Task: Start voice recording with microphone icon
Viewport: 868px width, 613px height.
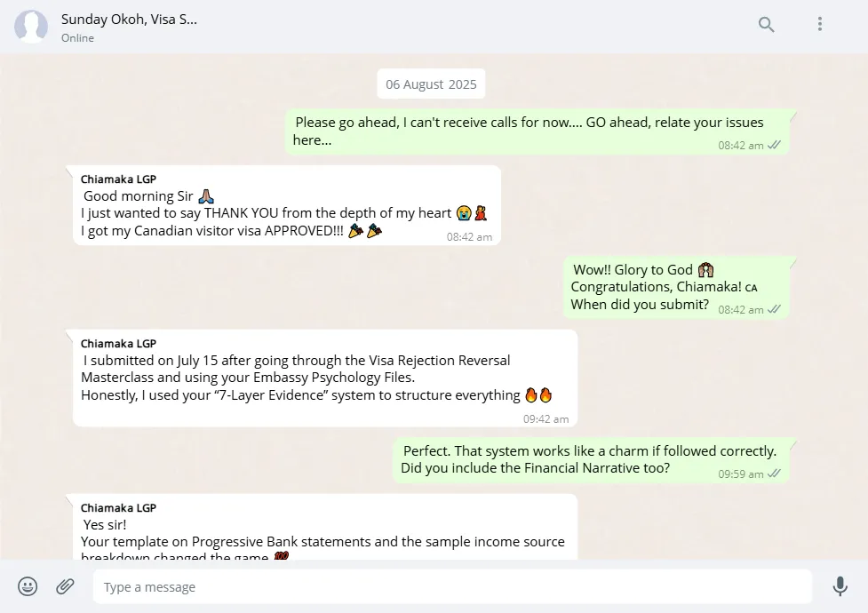Action: [840, 586]
